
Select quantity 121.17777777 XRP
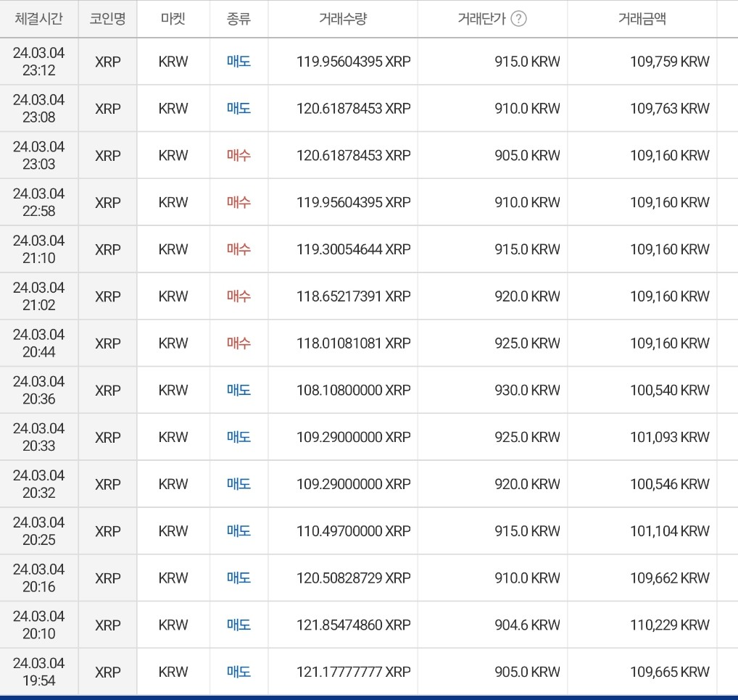[x=354, y=672]
